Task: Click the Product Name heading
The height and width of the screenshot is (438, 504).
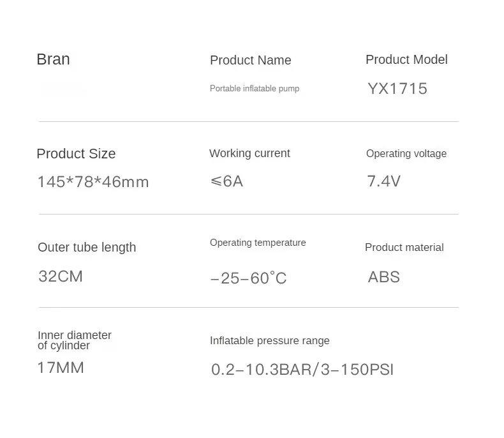Action: point(250,61)
